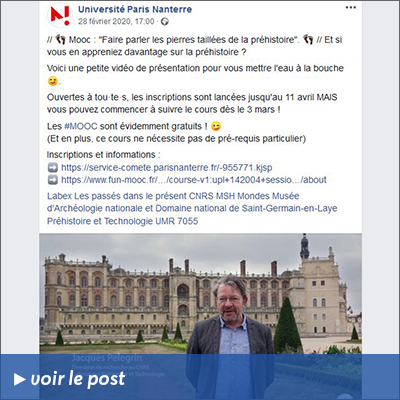This screenshot has height=400, width=400.
Task: Click the 'voir le post' banner button
Action: (200, 377)
